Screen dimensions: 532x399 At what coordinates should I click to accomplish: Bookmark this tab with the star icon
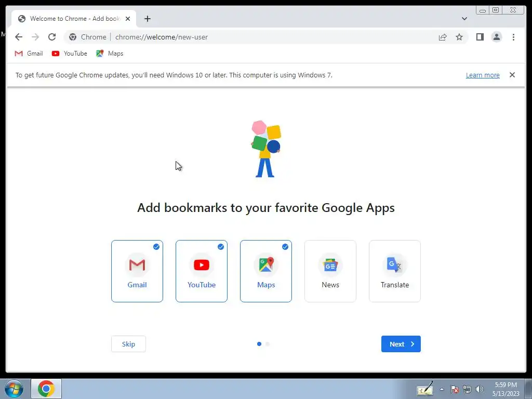459,37
